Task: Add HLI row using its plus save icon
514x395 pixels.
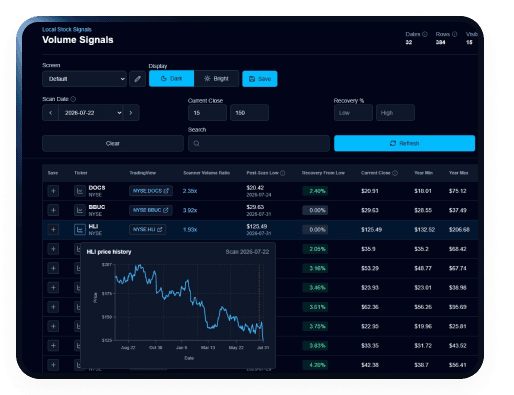Action: (x=53, y=230)
